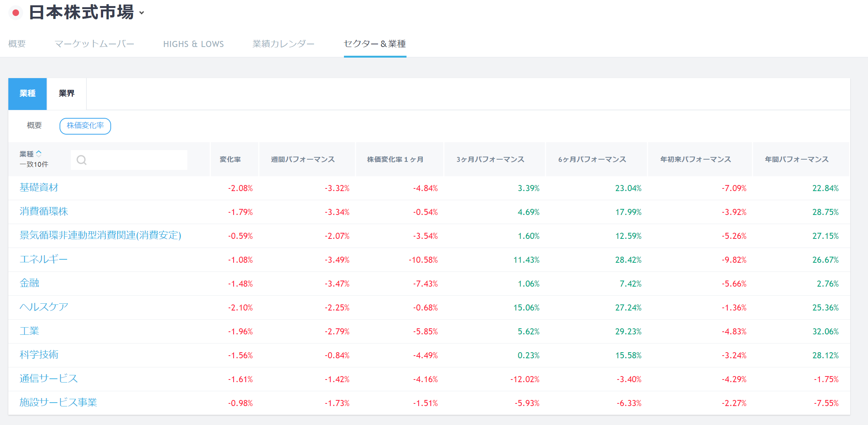Choose the 概要 view filter

34,125
